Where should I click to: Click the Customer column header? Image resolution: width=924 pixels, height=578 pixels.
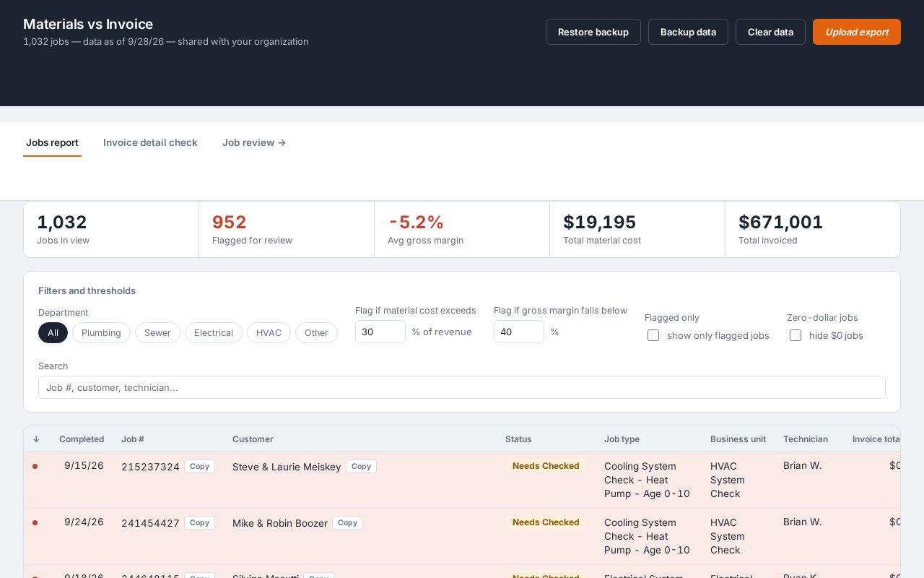253,439
